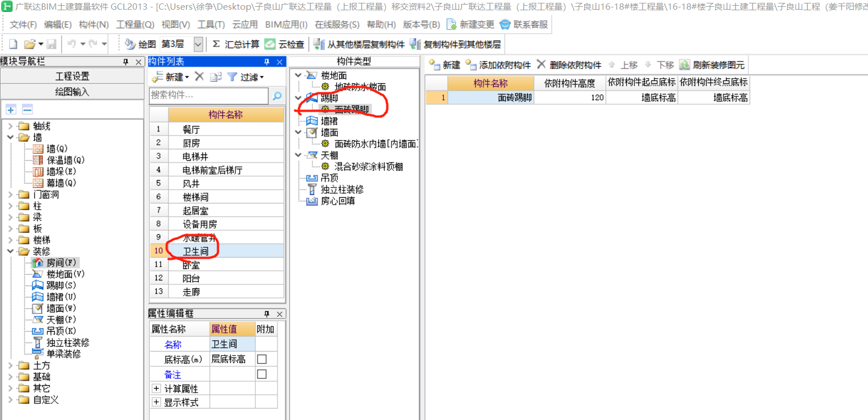Switch to 绘图 drawing mode

(140, 44)
